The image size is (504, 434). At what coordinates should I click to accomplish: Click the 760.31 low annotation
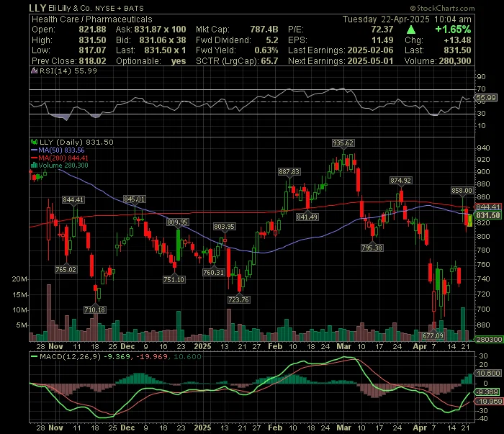click(213, 272)
